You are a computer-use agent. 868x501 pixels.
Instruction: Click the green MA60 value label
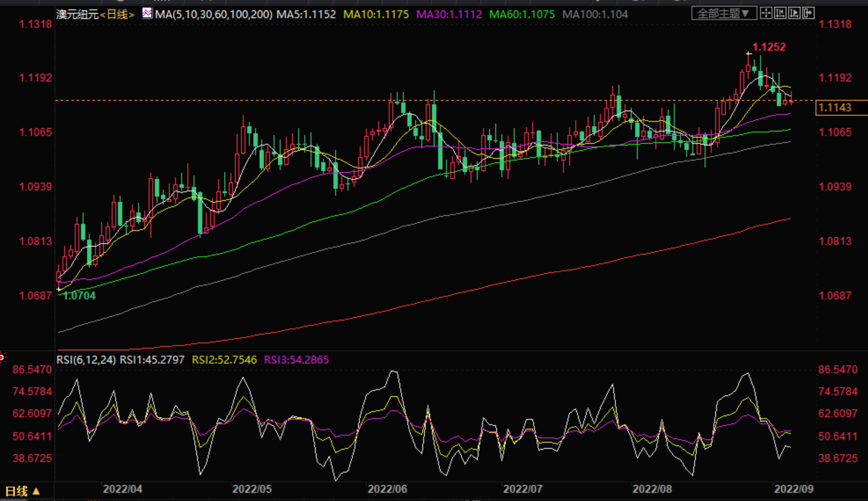[x=521, y=14]
